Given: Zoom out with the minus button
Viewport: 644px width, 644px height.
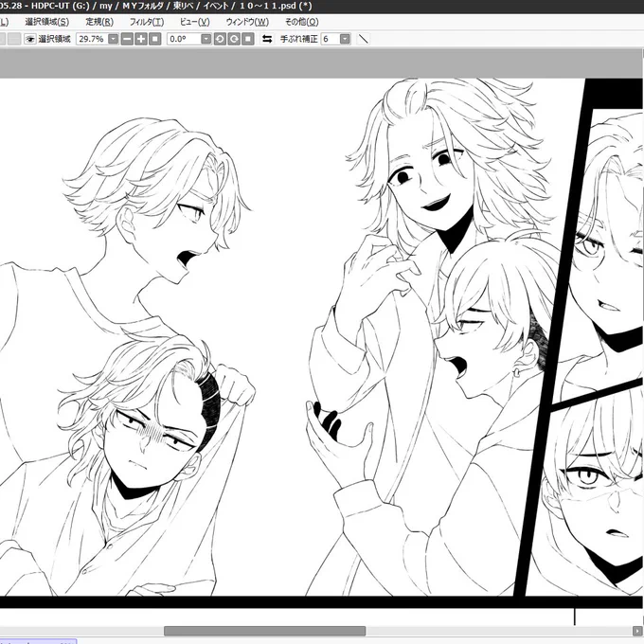Looking at the screenshot, I should [x=127, y=39].
